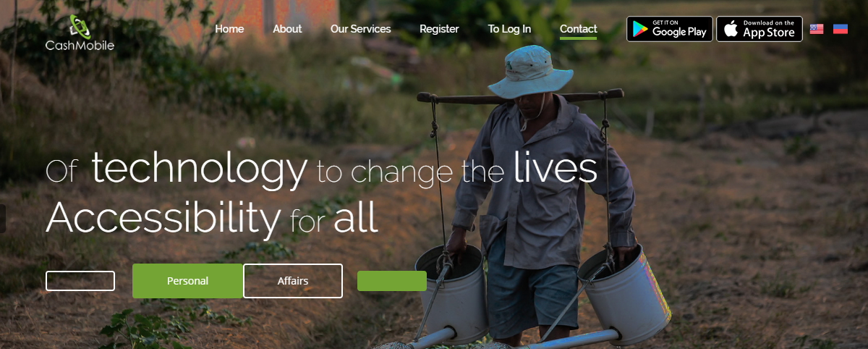Click the dark tab on left edge
This screenshot has width=868, height=349.
3,219
